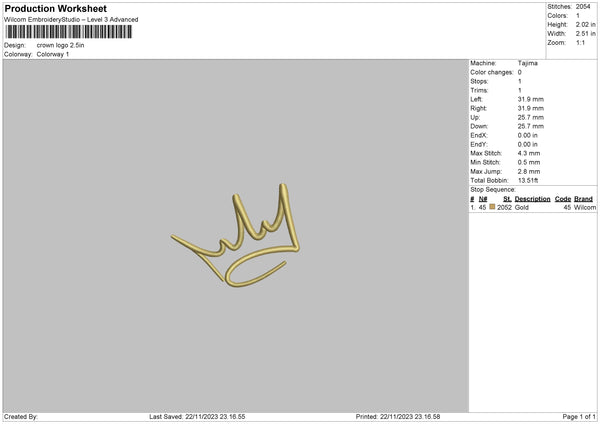Click the stitches value 2054
This screenshot has height=424, width=600.
tap(583, 7)
